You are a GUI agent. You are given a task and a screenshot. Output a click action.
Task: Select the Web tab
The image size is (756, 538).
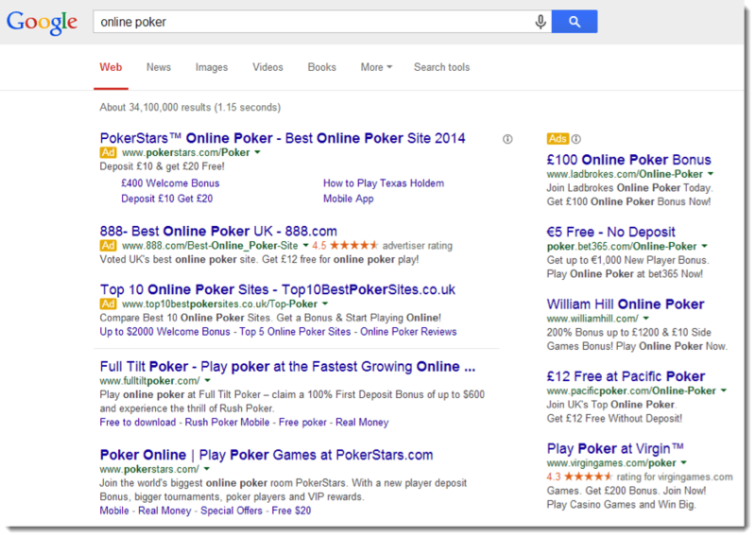click(111, 67)
